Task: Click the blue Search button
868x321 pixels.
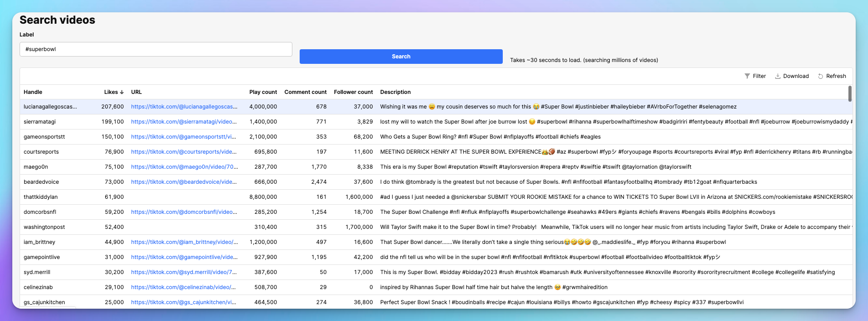Action: (401, 57)
